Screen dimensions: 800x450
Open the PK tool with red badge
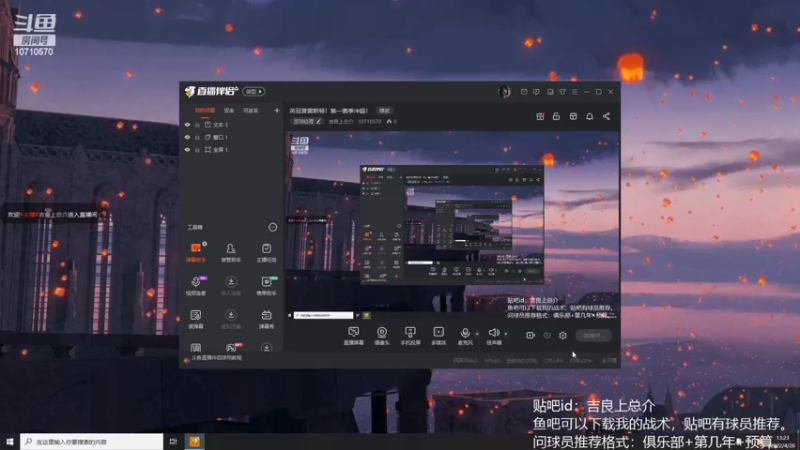tap(233, 347)
